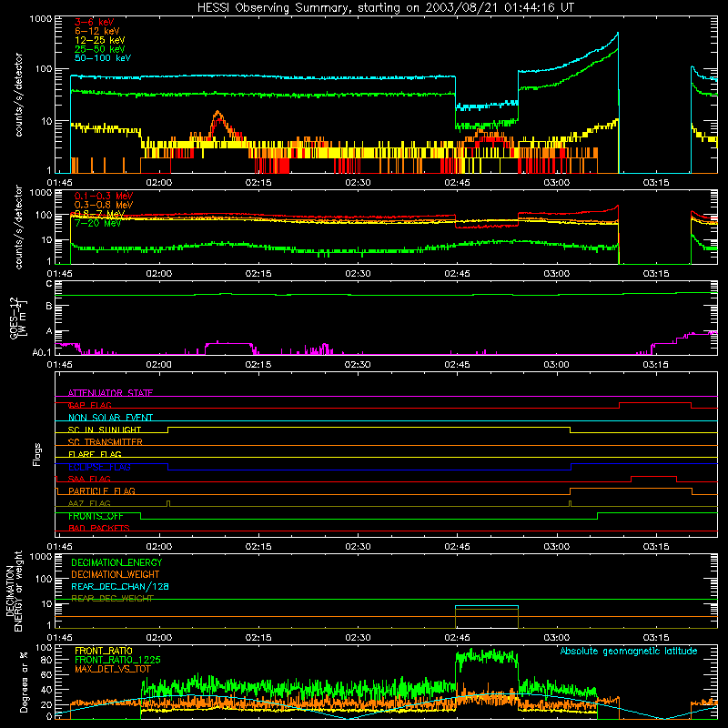728x728 pixels.
Task: Click the REAR_DEC_WEIGHT legend label
Action: coord(112,599)
